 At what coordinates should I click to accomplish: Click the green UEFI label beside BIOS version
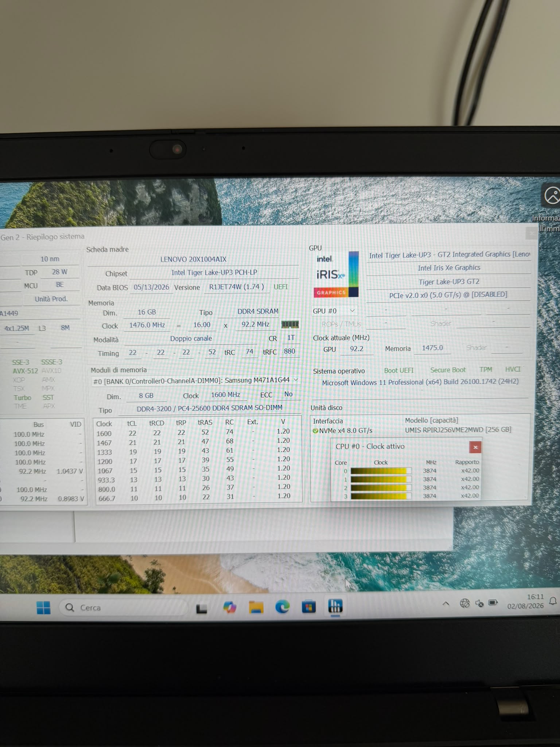(281, 287)
